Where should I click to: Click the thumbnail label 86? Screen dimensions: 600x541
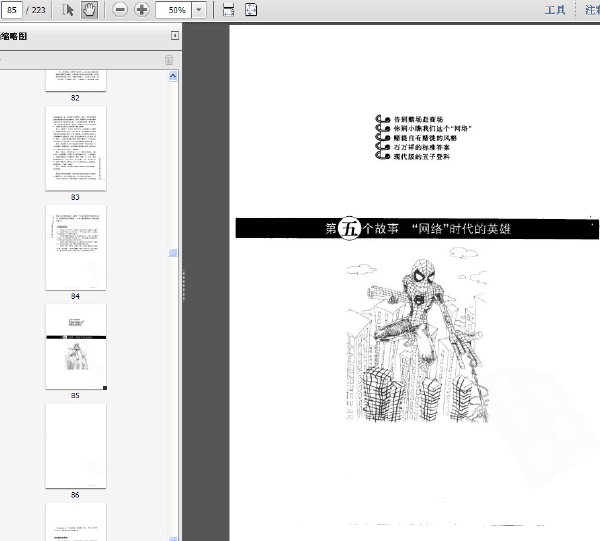pyautogui.click(x=75, y=495)
